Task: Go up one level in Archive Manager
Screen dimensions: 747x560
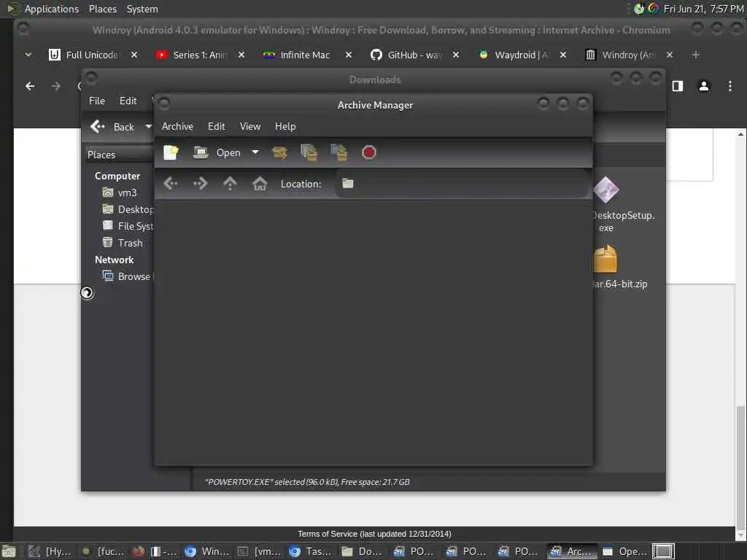Action: pos(230,183)
